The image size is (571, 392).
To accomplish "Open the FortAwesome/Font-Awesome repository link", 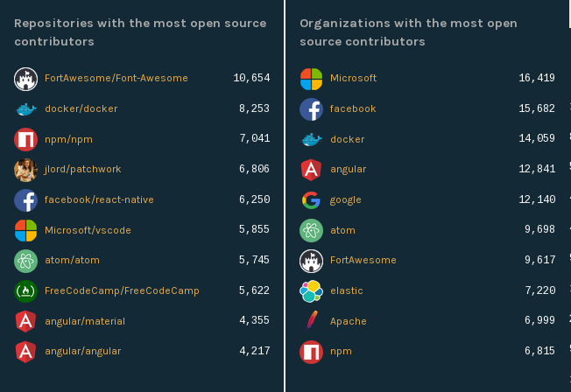I will (x=116, y=78).
